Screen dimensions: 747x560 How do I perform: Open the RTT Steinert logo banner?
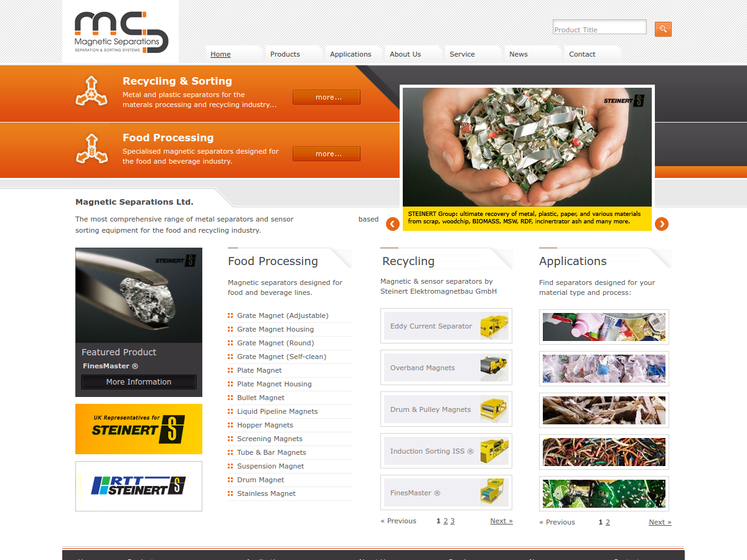click(139, 486)
